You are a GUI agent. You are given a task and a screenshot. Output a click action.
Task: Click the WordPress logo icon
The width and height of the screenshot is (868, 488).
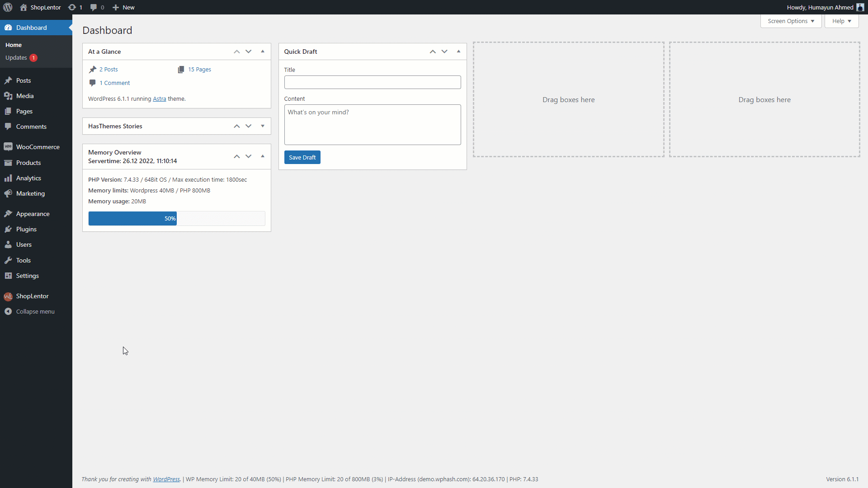8,7
